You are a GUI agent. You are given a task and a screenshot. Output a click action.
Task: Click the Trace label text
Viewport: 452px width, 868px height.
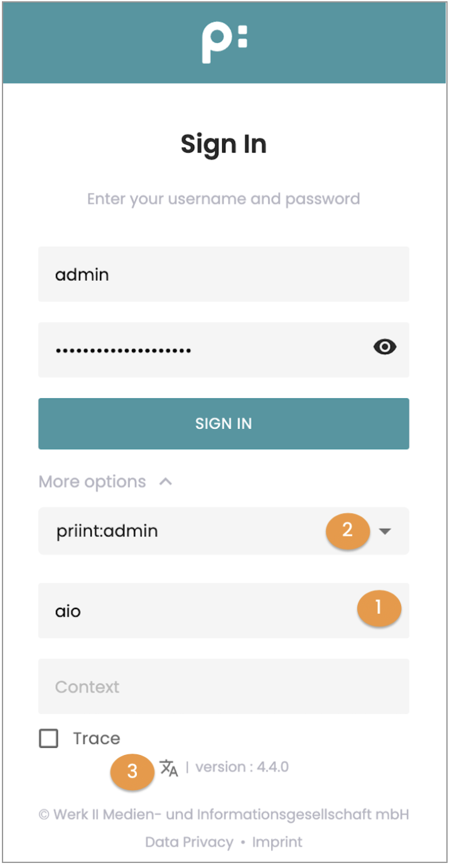pos(96,739)
